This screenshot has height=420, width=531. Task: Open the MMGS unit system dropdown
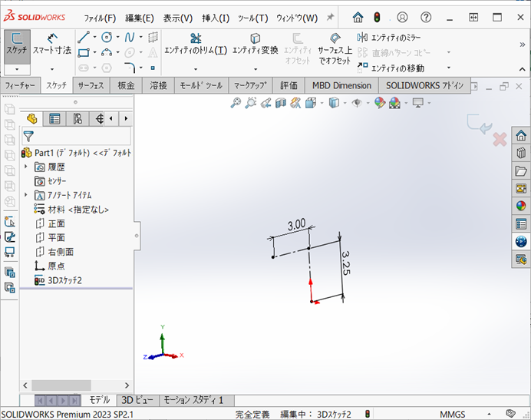pyautogui.click(x=452, y=414)
